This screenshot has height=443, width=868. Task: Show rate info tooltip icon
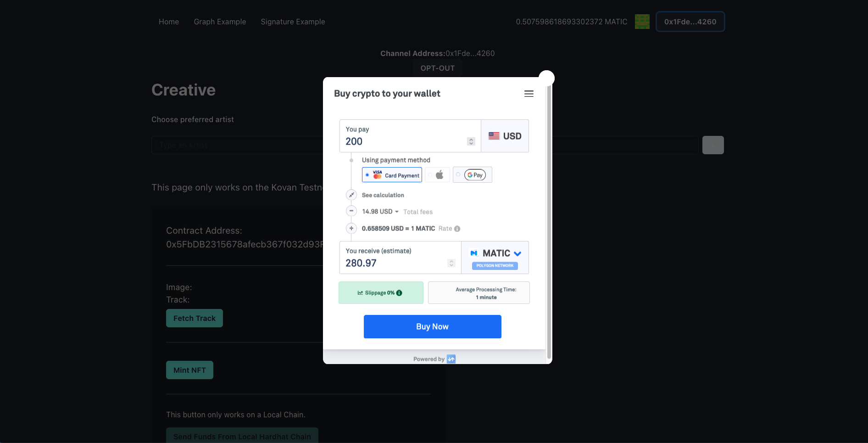point(457,229)
